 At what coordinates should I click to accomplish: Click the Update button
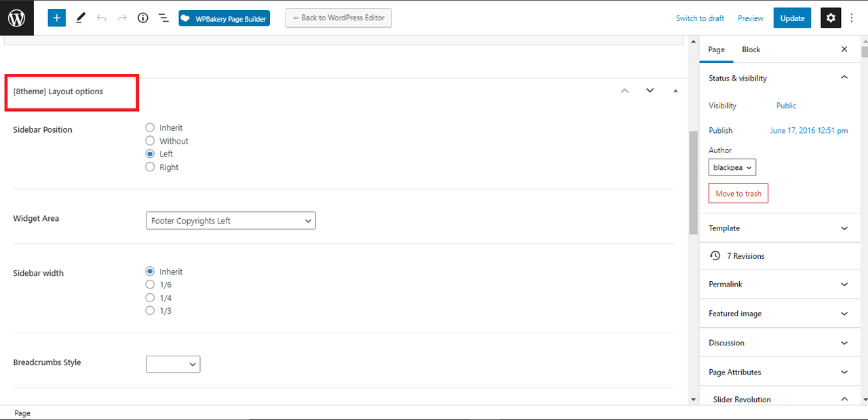[792, 18]
